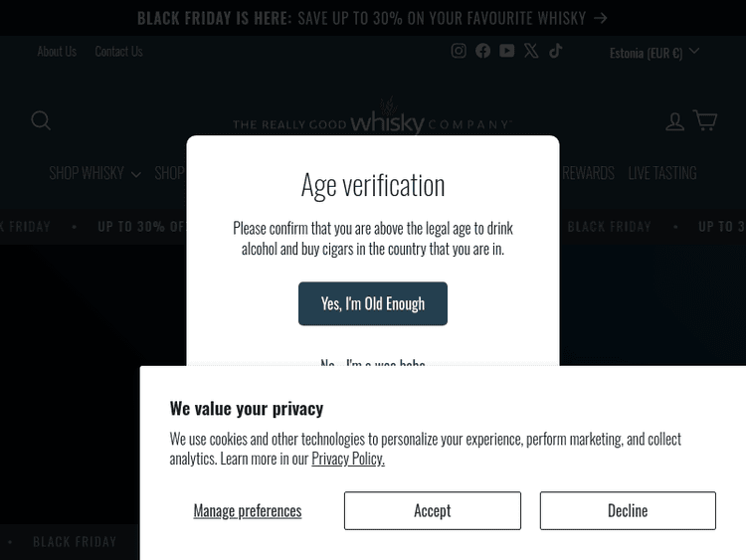Expand the Shop Whisky menu
The height and width of the screenshot is (560, 746).
click(x=94, y=173)
